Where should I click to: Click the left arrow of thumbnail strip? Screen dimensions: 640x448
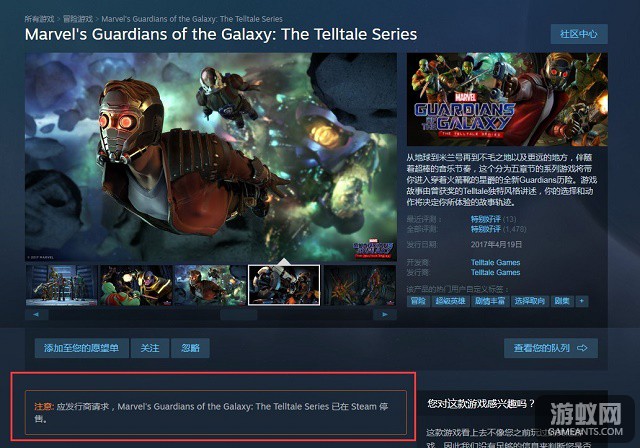click(x=37, y=315)
